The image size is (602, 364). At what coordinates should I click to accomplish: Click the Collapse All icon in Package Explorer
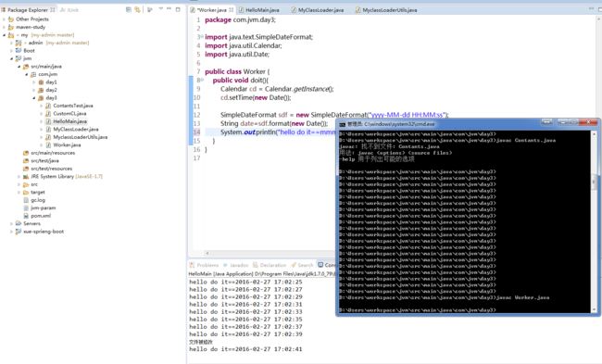129,9
